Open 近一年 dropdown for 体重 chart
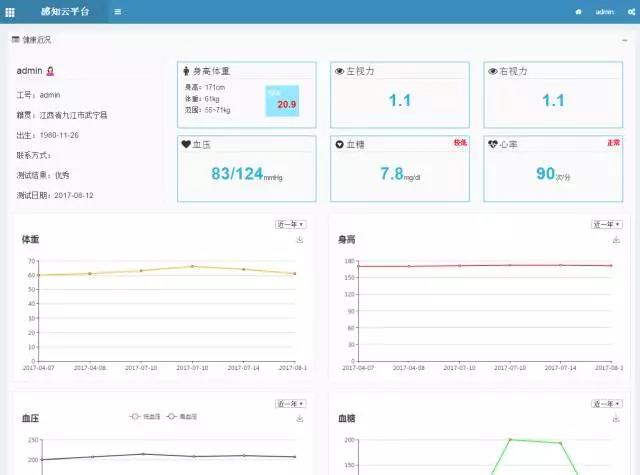 (290, 224)
